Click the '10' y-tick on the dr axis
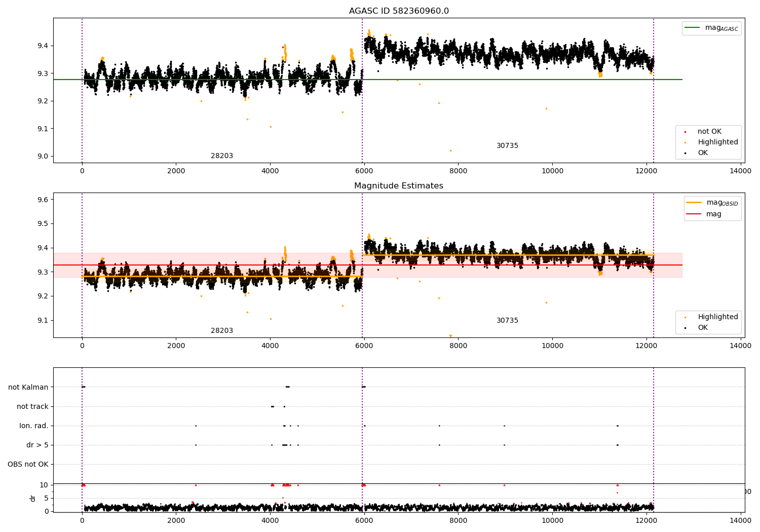The image size is (760, 532). tap(44, 485)
